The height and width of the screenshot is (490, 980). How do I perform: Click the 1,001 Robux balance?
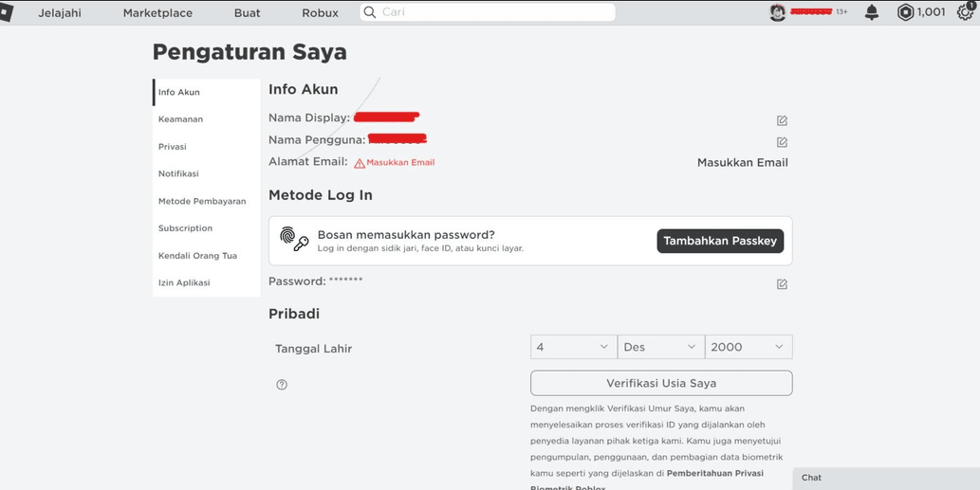[932, 12]
